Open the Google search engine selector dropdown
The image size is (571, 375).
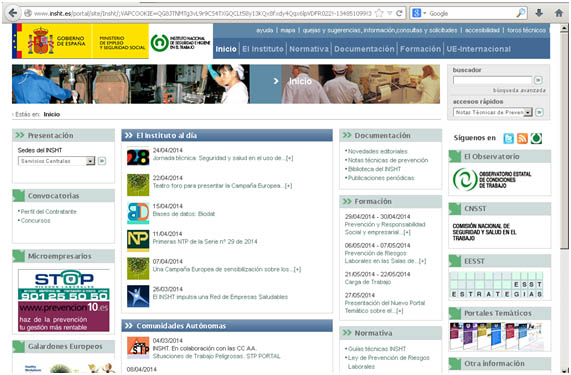(x=420, y=13)
